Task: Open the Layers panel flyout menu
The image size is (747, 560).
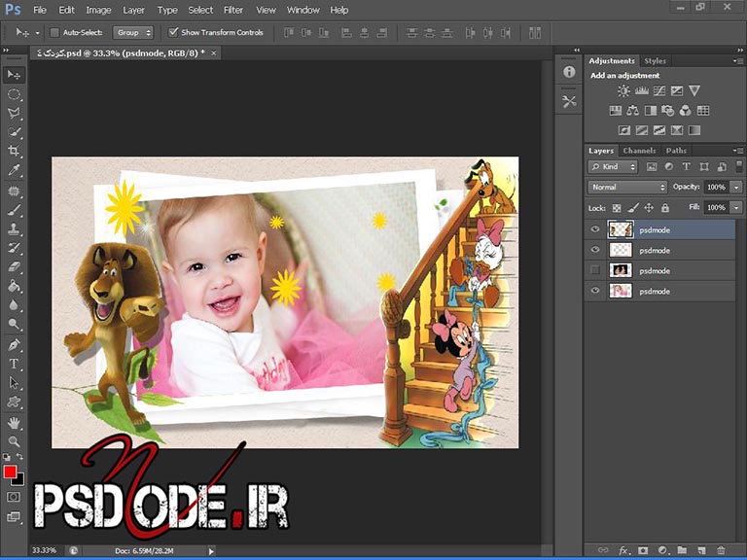Action: pyautogui.click(x=738, y=151)
